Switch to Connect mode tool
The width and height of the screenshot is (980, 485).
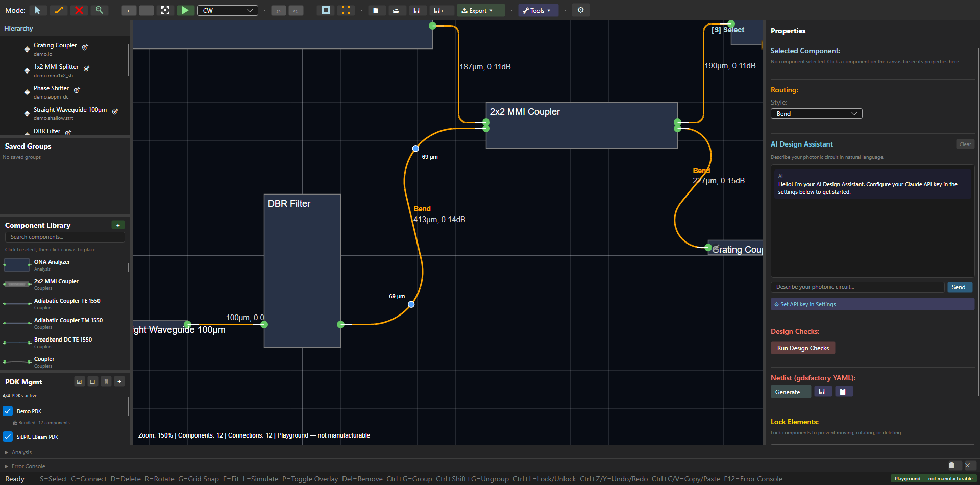(x=58, y=10)
